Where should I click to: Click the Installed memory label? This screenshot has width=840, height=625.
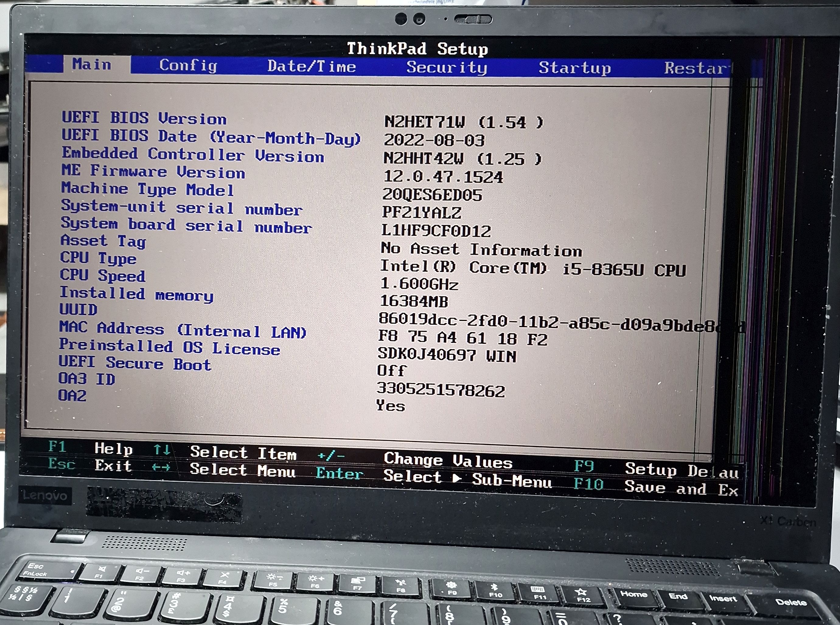pos(137,294)
